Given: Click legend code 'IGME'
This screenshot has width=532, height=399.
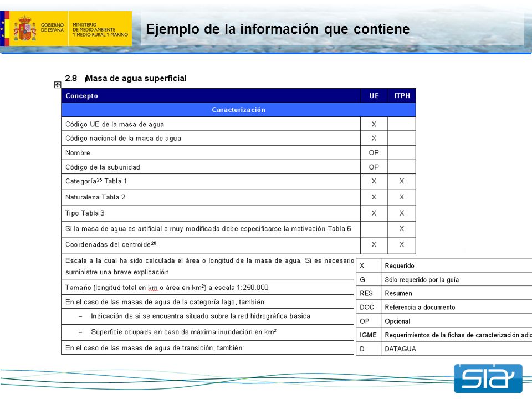Looking at the screenshot, I should click(x=368, y=335).
